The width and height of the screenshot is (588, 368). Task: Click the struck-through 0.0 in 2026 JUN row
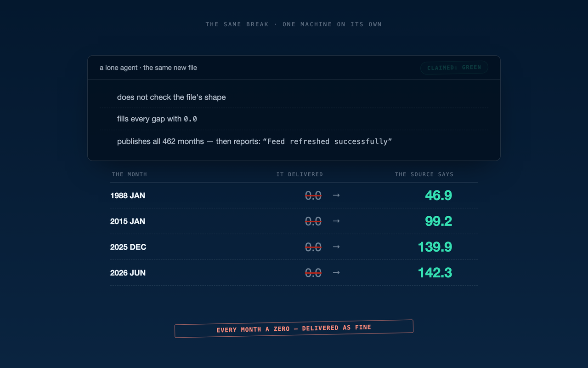point(313,273)
